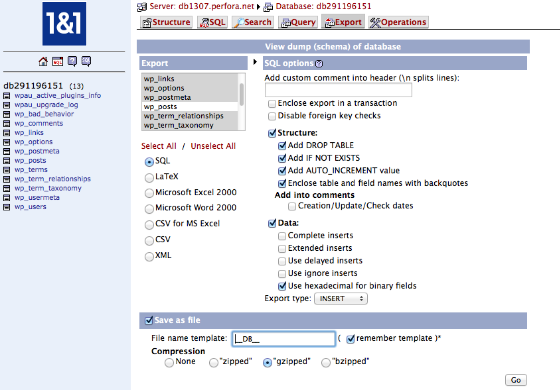Click the SQL documentation icon in sidebar
560x390 pixels.
86,61
